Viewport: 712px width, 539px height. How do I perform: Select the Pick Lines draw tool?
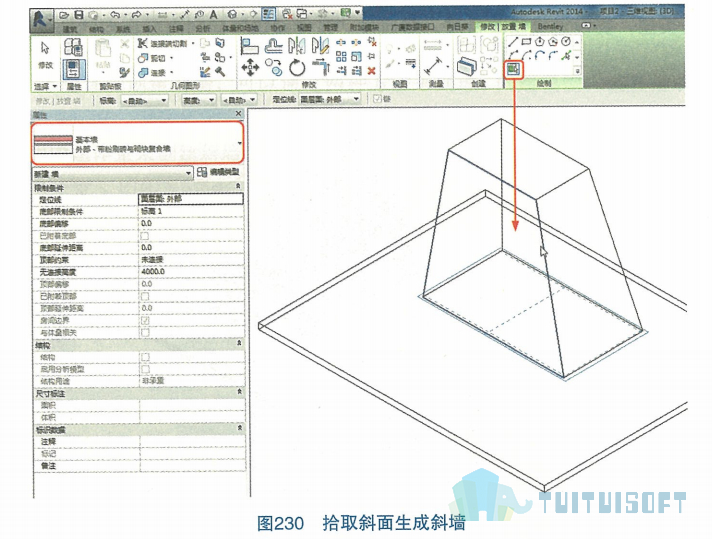pyautogui.click(x=566, y=56)
